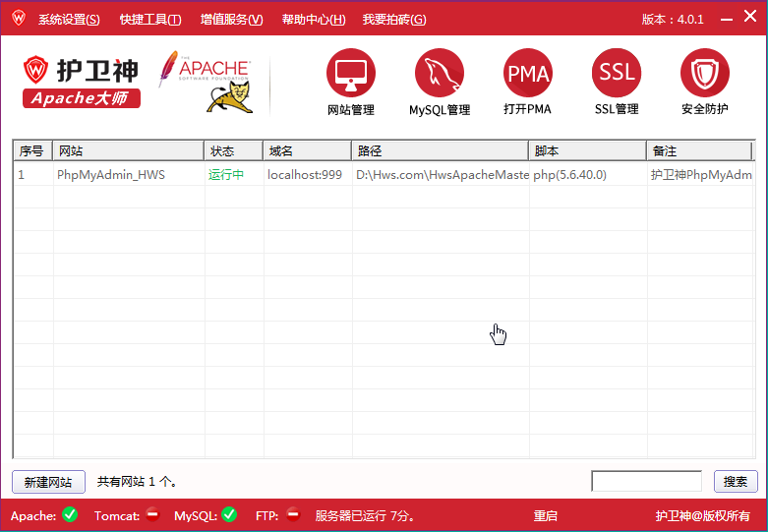Open the 系统设置(S) menu
This screenshot has height=532, width=768.
tap(69, 20)
